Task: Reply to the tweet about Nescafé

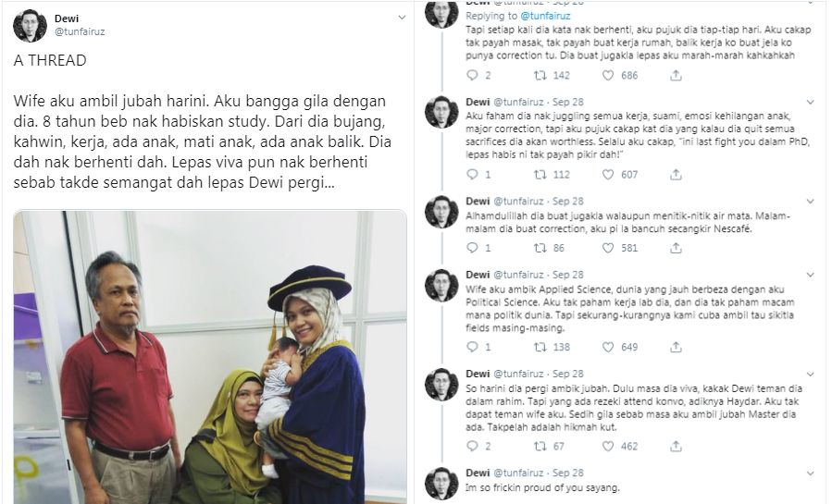Action: coord(472,248)
